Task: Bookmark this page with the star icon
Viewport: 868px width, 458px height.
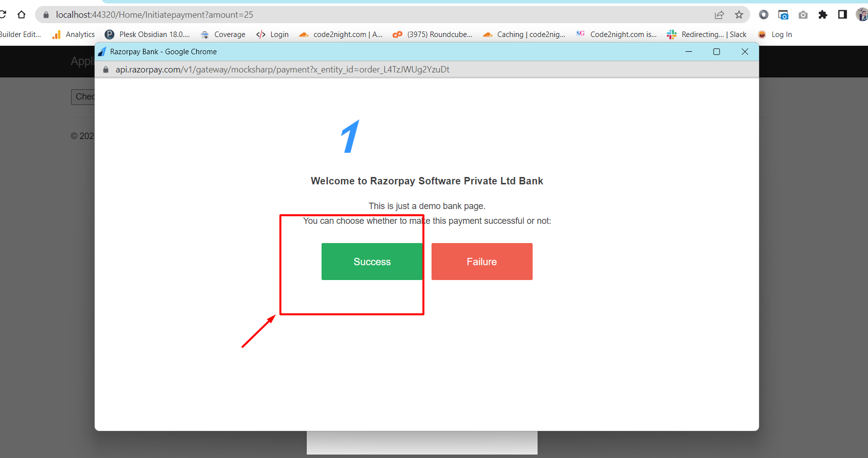Action: [739, 15]
